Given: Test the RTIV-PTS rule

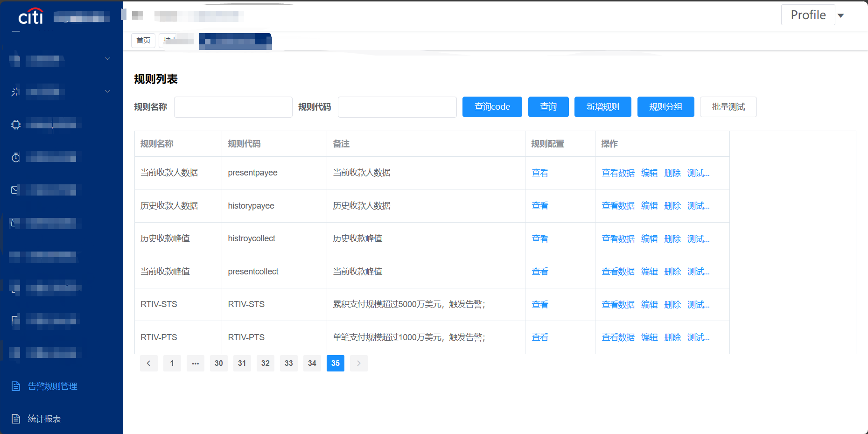Looking at the screenshot, I should [x=699, y=337].
